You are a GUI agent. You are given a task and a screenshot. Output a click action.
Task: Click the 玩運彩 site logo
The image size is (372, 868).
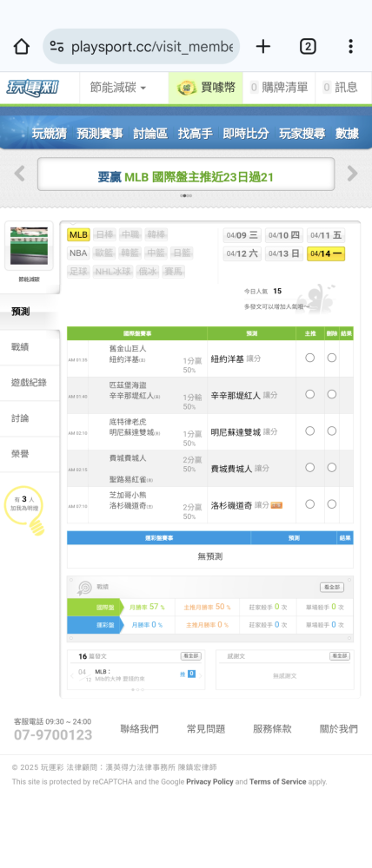coord(33,88)
